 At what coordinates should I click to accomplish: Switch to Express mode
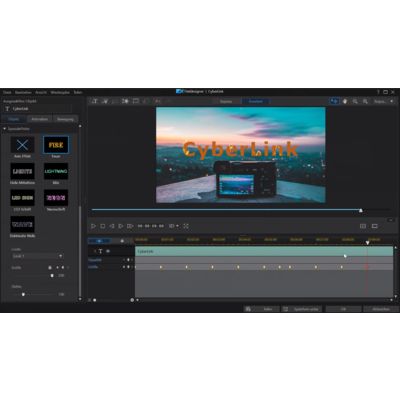[x=226, y=101]
